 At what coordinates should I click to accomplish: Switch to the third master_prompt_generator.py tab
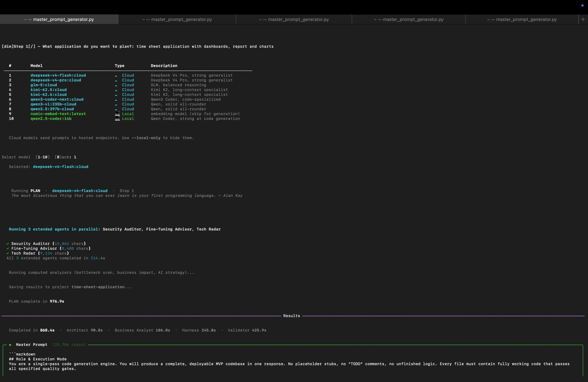[x=294, y=19]
